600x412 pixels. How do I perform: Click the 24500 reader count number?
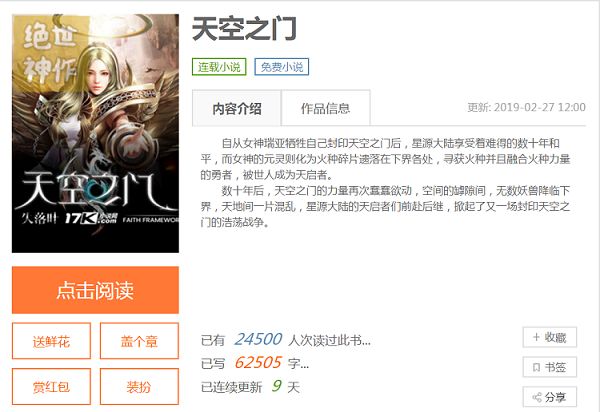pyautogui.click(x=258, y=339)
